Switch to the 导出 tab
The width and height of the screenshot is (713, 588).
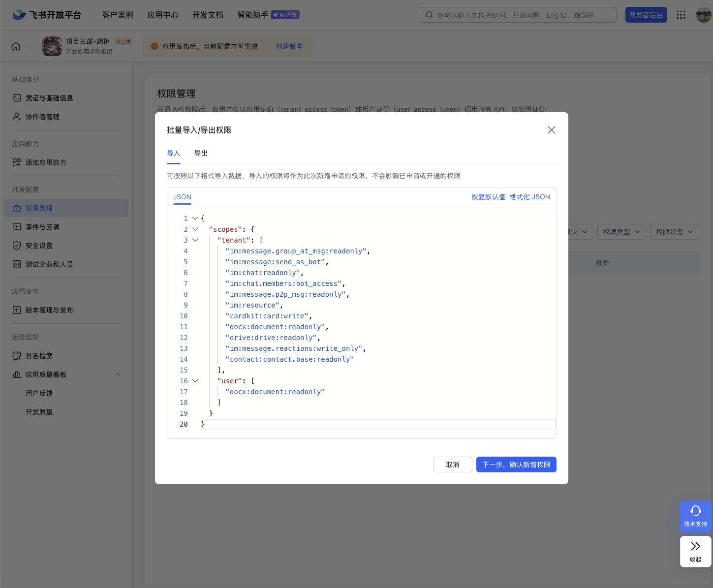point(201,153)
